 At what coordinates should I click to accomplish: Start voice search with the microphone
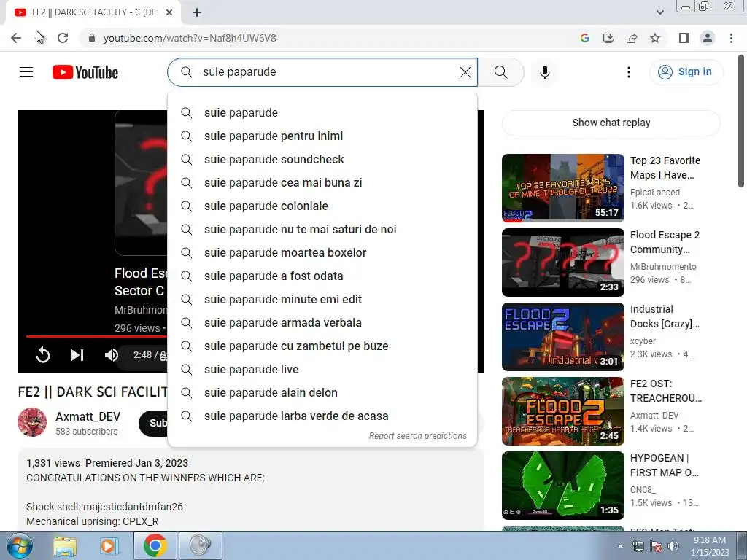pyautogui.click(x=544, y=72)
